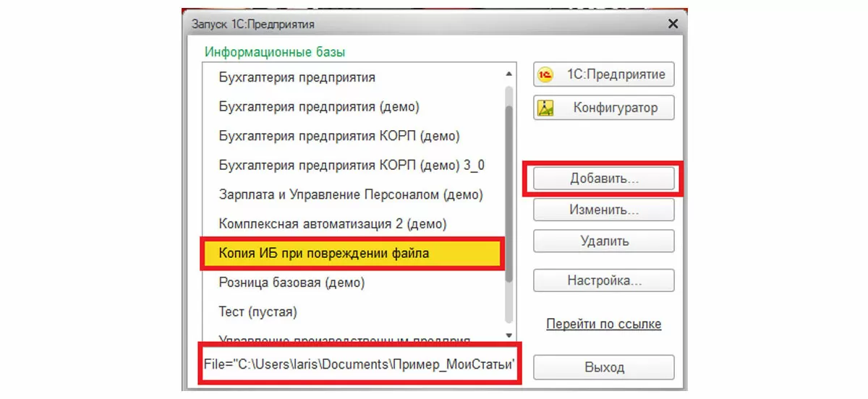
Task: Click the Выход button
Action: [x=604, y=367]
